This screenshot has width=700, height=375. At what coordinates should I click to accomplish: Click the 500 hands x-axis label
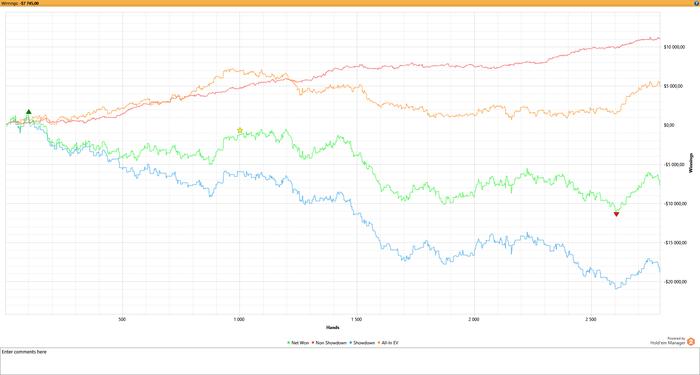point(122,320)
